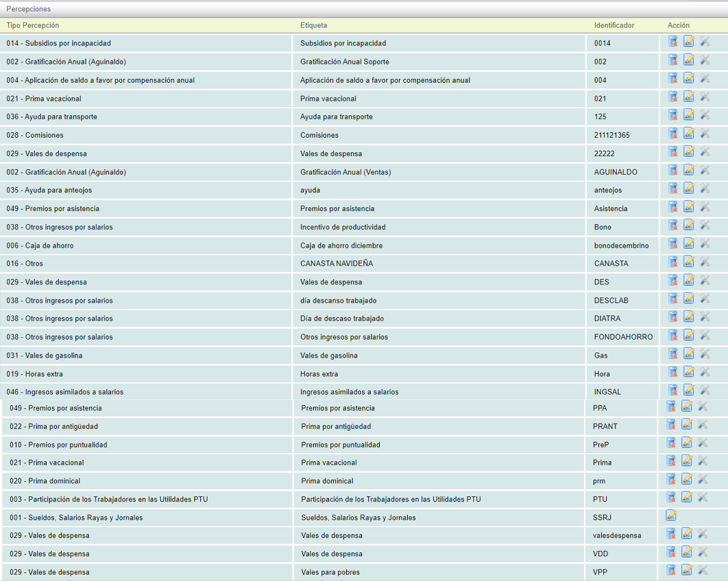Edit the Gratificación Anual Soporte row
The image size is (728, 581).
point(689,61)
